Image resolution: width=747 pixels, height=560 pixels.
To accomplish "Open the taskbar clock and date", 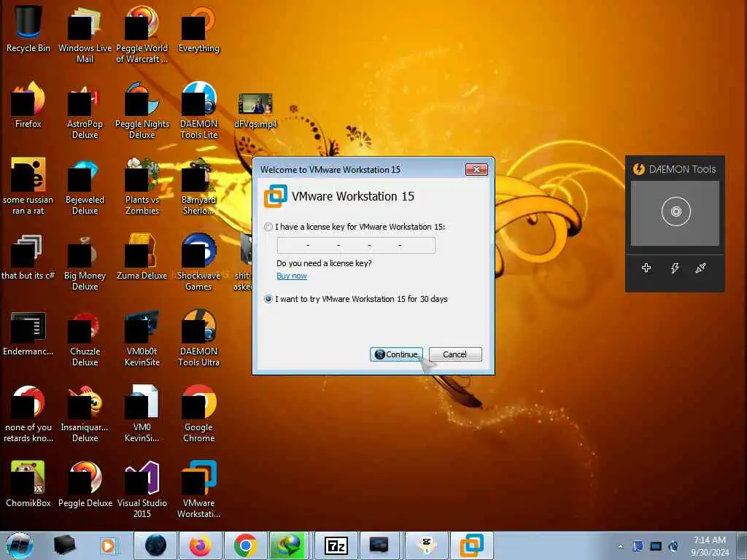I will [x=710, y=546].
